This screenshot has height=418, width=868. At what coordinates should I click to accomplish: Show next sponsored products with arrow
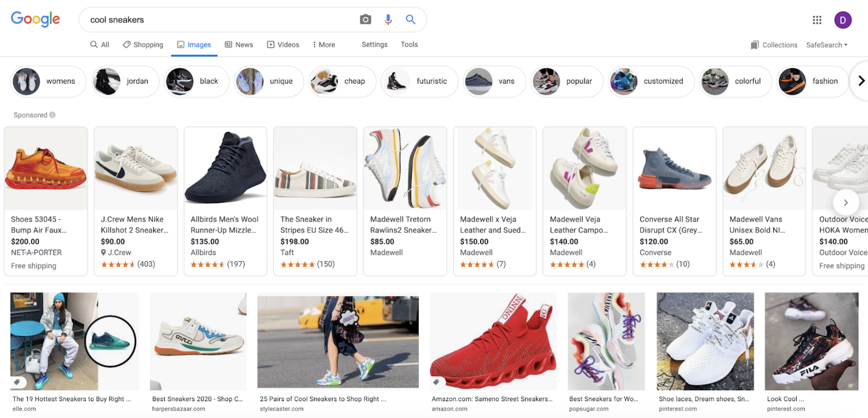tap(846, 202)
